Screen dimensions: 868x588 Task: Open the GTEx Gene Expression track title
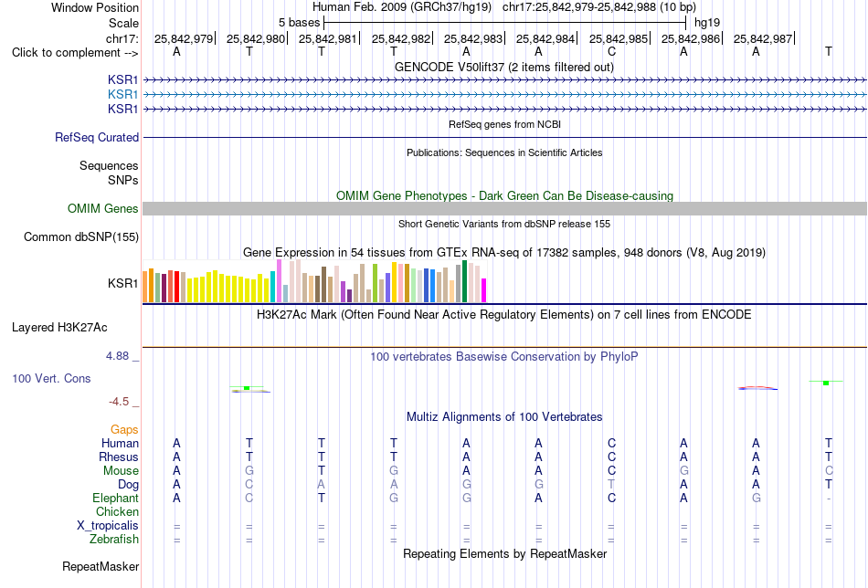coord(504,253)
